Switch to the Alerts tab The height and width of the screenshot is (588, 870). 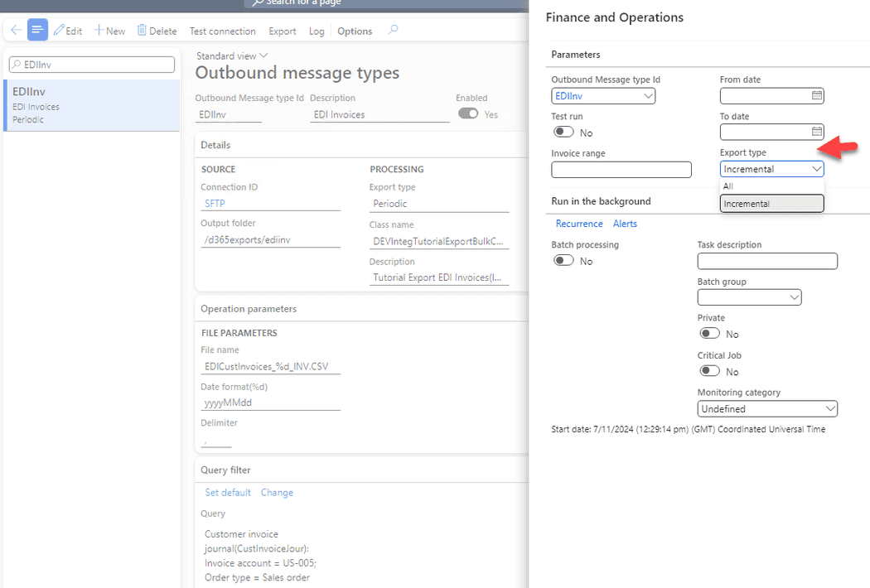pos(625,223)
